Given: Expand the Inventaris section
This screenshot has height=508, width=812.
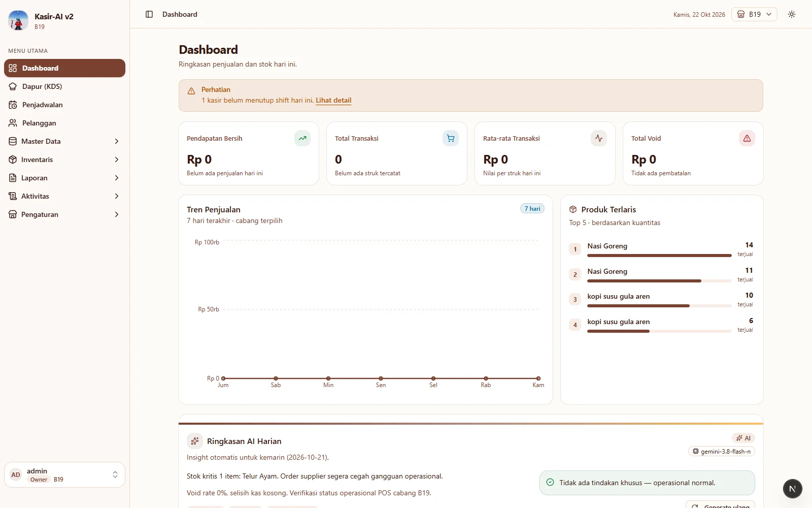Looking at the screenshot, I should (64, 160).
